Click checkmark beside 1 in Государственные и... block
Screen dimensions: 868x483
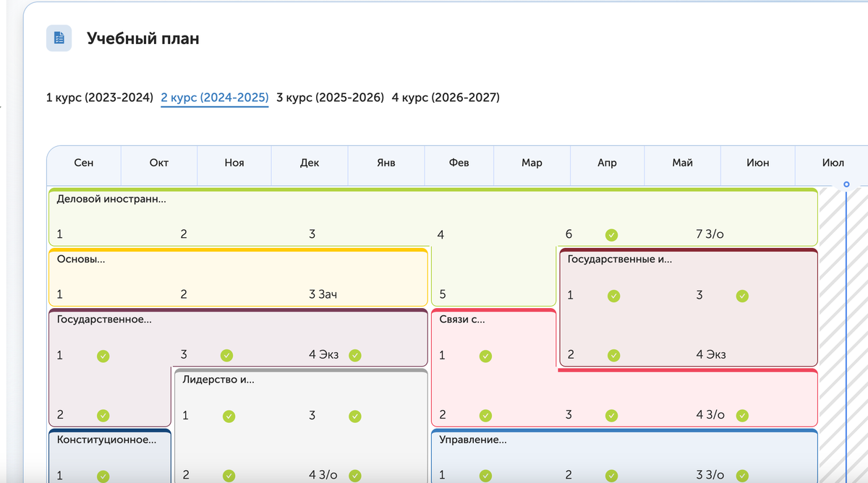pos(613,296)
